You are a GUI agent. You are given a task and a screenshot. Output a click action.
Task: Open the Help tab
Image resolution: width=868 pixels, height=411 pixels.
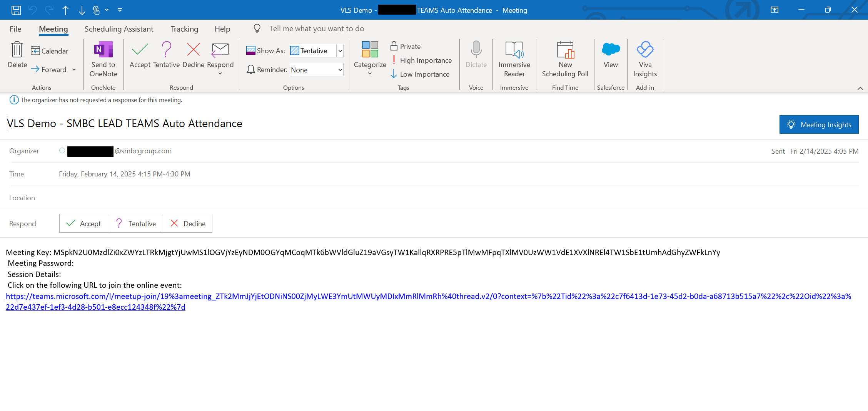pos(222,29)
